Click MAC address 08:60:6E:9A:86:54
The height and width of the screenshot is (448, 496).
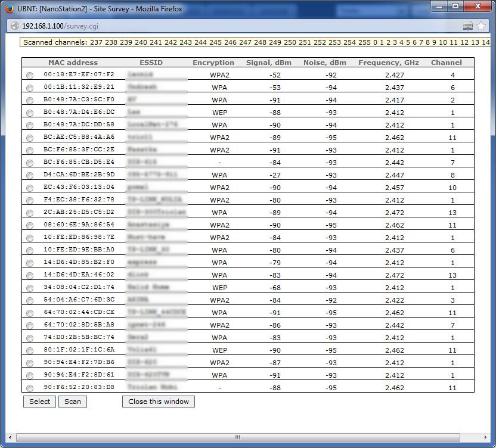79,225
